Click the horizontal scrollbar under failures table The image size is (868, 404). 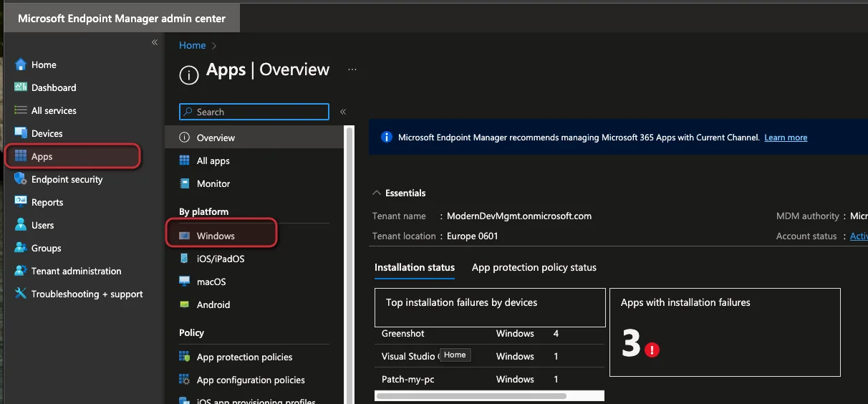(x=471, y=395)
